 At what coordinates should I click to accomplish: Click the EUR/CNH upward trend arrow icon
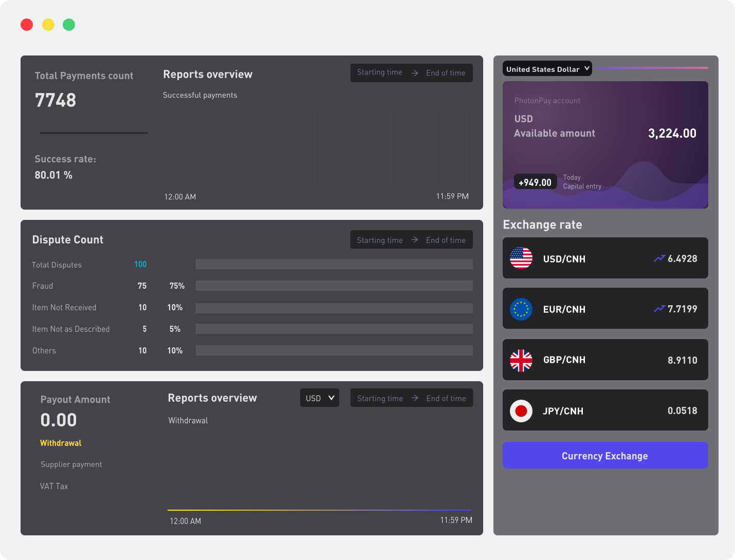[x=659, y=309]
